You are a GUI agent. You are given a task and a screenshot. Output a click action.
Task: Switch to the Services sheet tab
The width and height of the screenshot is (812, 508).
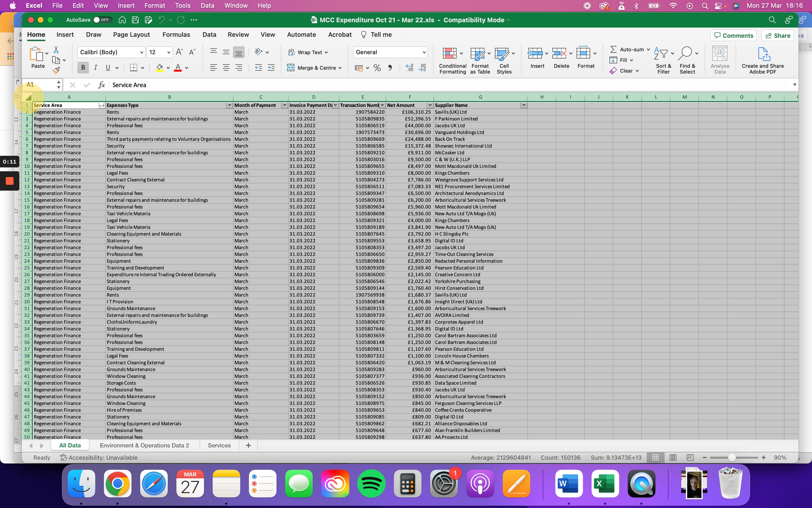coord(219,445)
